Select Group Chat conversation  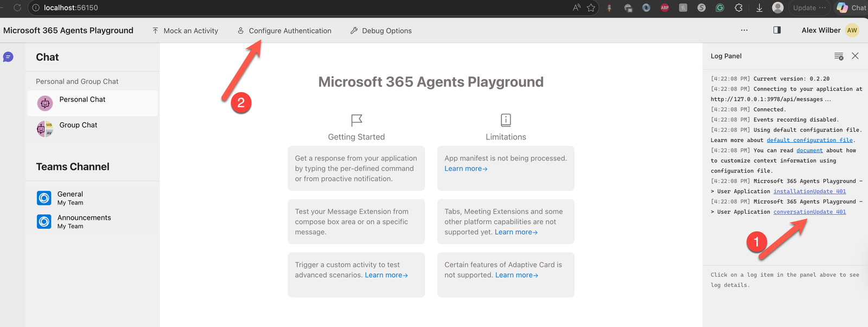tap(93, 129)
